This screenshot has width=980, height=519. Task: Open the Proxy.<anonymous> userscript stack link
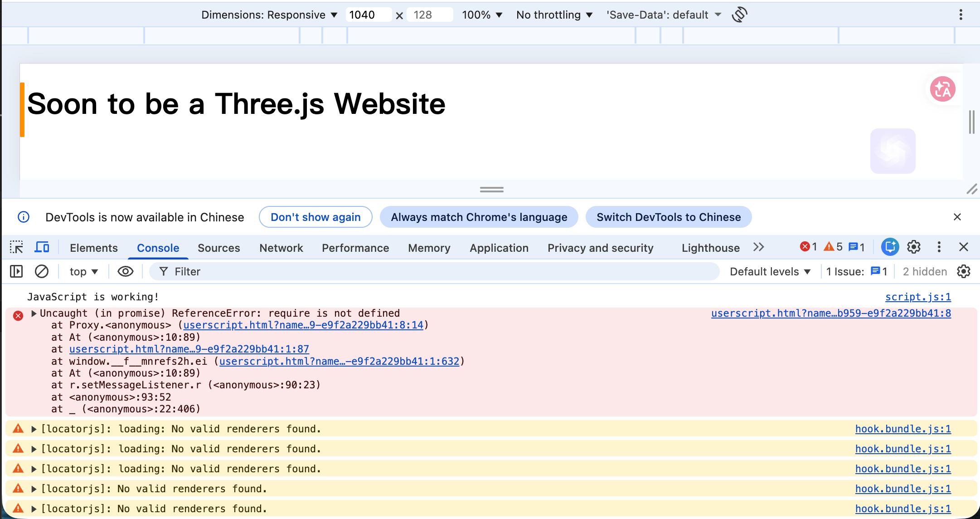[303, 325]
